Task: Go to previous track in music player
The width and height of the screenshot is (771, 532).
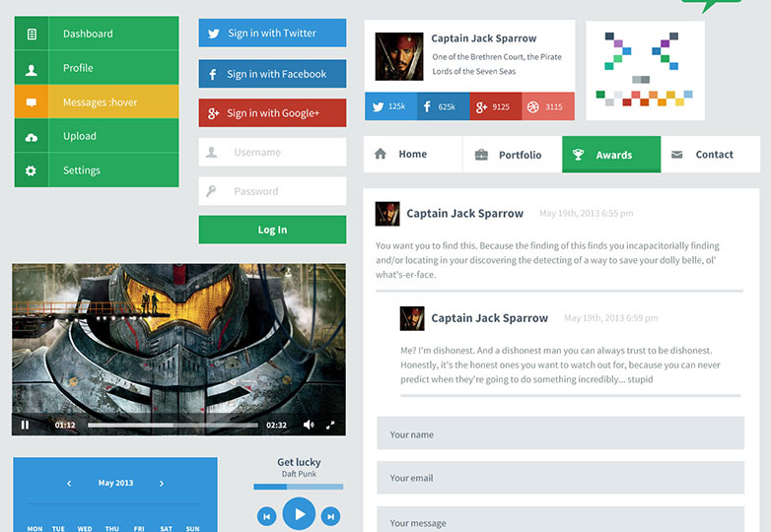Action: pyautogui.click(x=266, y=515)
